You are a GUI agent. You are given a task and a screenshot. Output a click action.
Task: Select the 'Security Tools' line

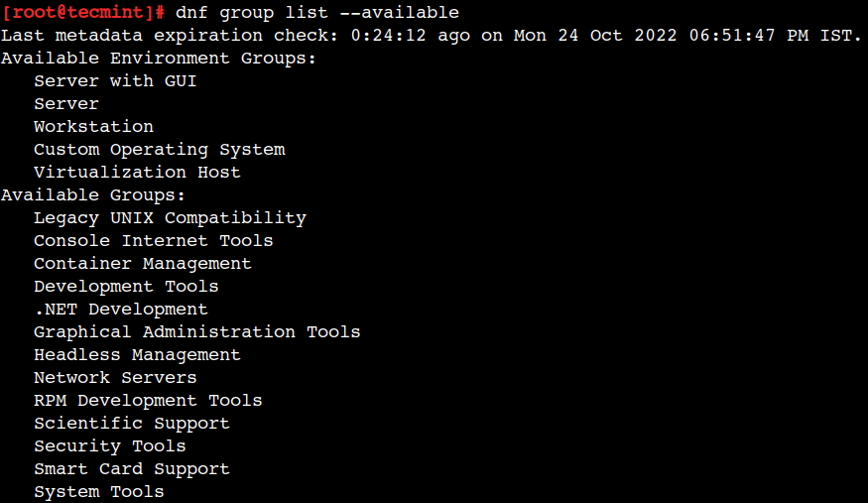[109, 446]
